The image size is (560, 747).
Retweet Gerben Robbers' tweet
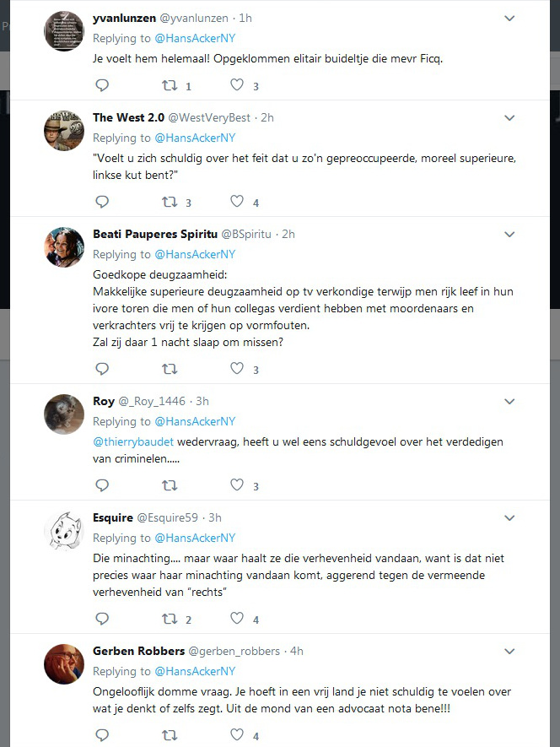(170, 735)
